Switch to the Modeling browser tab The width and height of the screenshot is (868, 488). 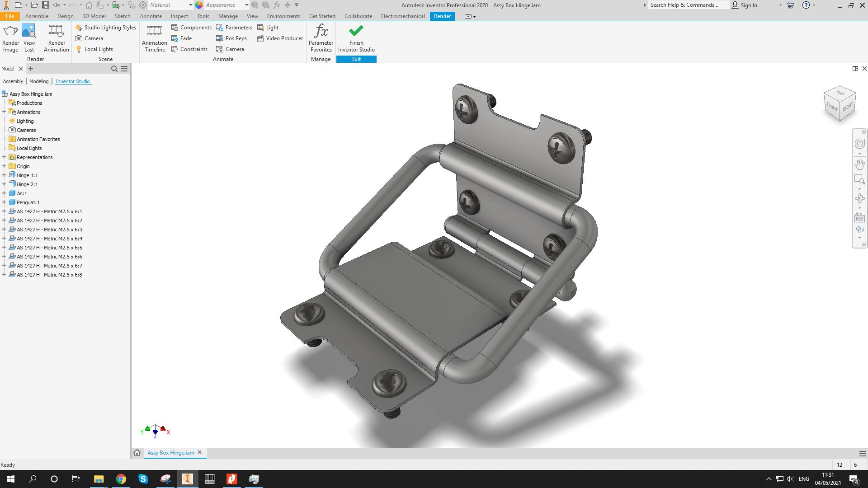coord(39,81)
